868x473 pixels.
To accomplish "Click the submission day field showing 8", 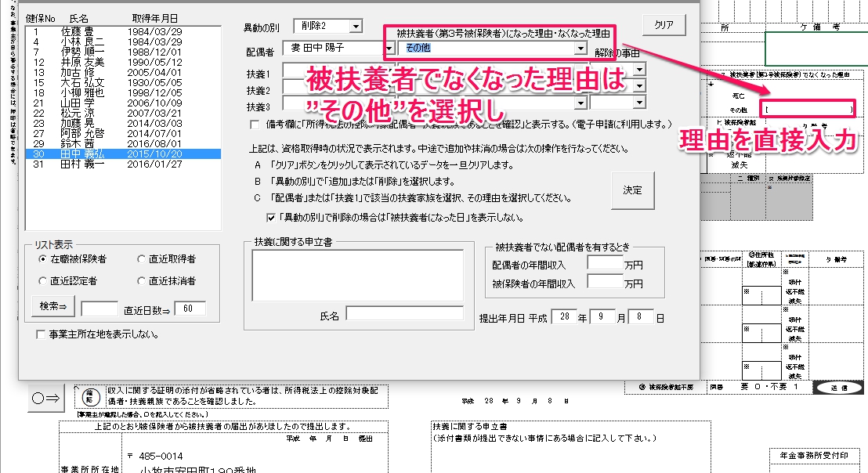I will pyautogui.click(x=641, y=317).
